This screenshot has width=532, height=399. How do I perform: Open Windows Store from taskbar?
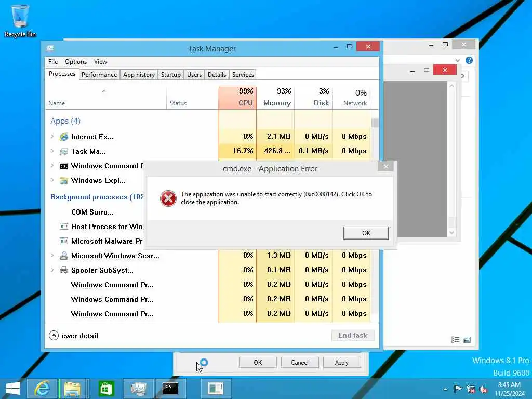click(106, 389)
